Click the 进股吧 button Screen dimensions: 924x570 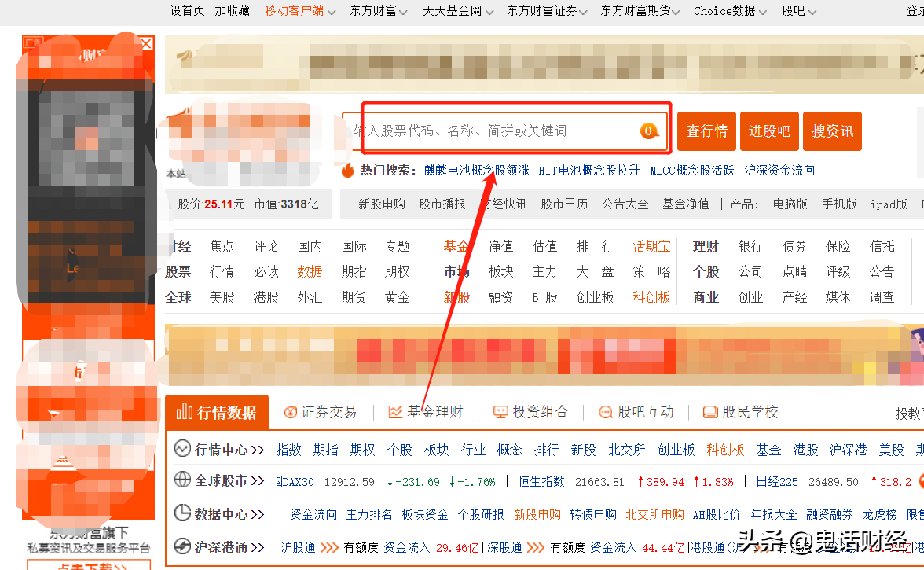[770, 131]
